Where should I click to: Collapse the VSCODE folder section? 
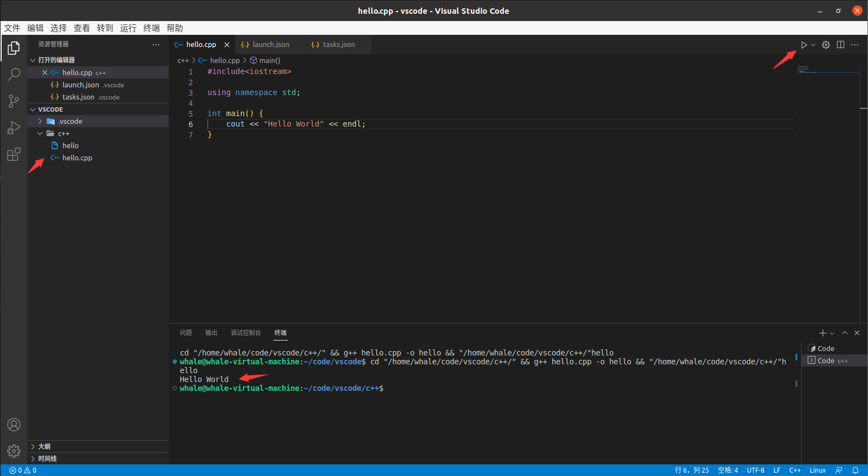click(98, 109)
